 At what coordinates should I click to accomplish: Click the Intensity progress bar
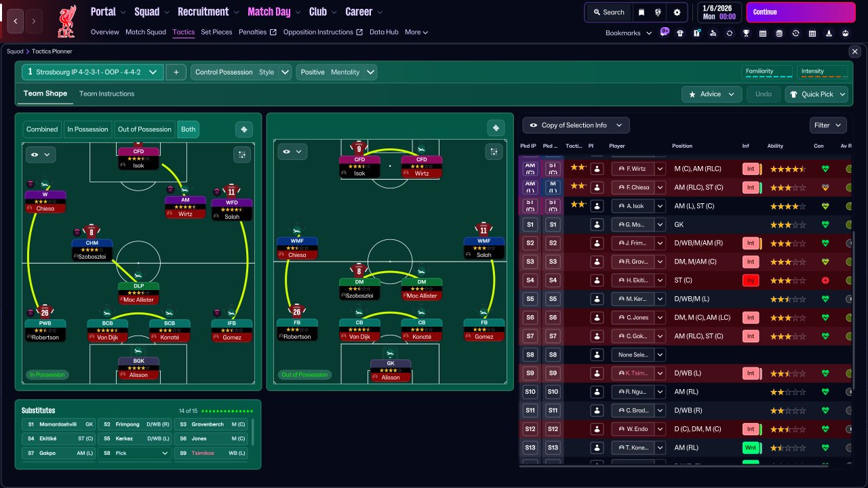point(823,73)
